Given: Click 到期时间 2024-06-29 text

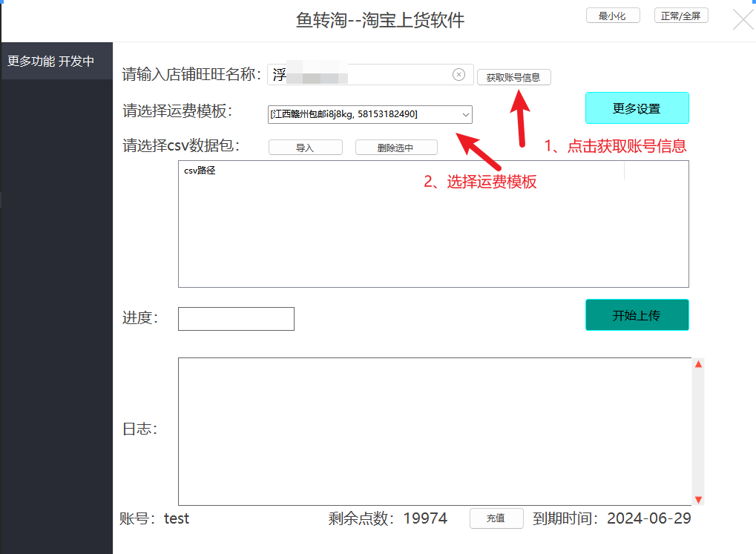Looking at the screenshot, I should pos(612,518).
